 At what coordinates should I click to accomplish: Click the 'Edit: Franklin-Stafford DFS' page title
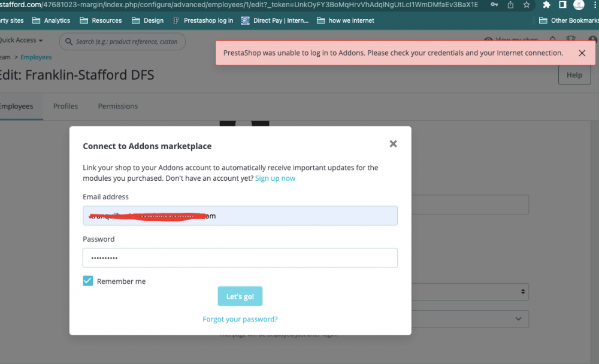(x=77, y=75)
